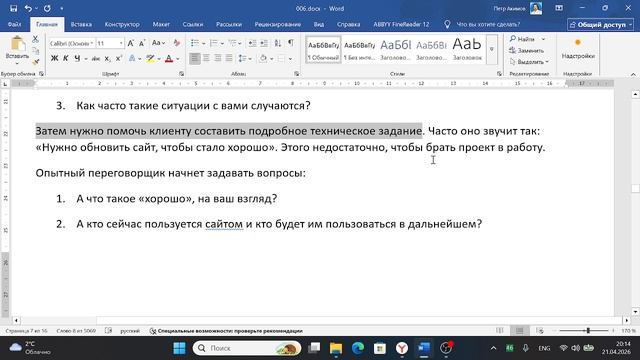The image size is (640, 360).
Task: Copy selection using the copy icon
Action: pyautogui.click(x=36, y=51)
